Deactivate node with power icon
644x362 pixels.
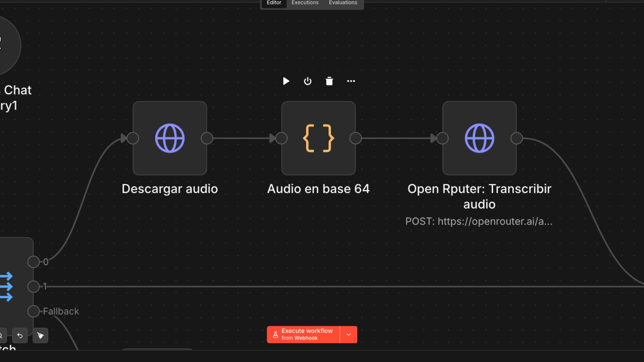308,81
